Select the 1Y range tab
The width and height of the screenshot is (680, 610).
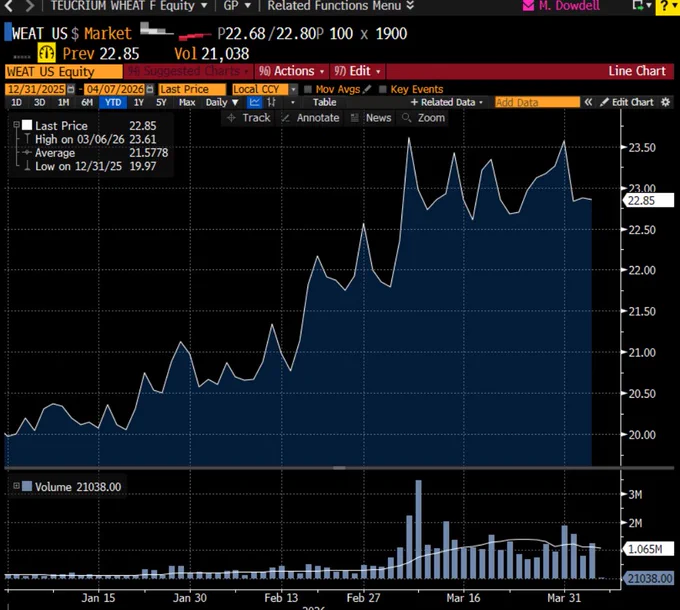[139, 102]
